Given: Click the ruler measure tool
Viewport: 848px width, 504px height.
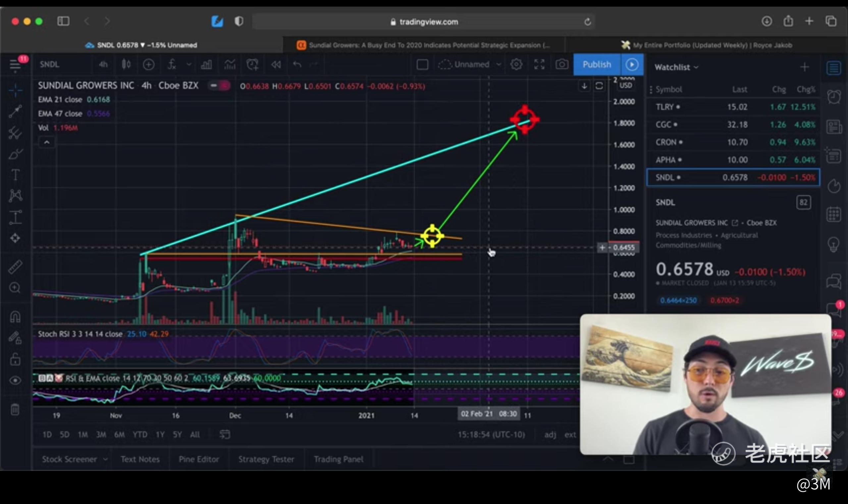Looking at the screenshot, I should click(15, 267).
